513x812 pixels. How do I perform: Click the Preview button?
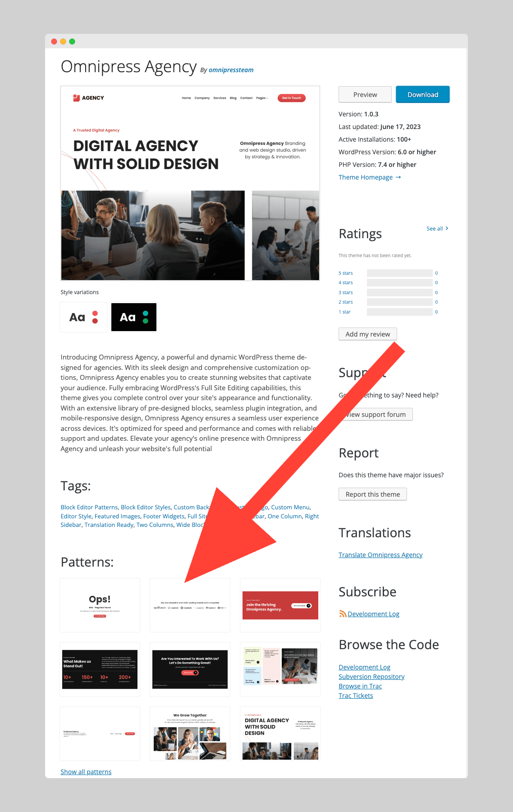tap(365, 94)
